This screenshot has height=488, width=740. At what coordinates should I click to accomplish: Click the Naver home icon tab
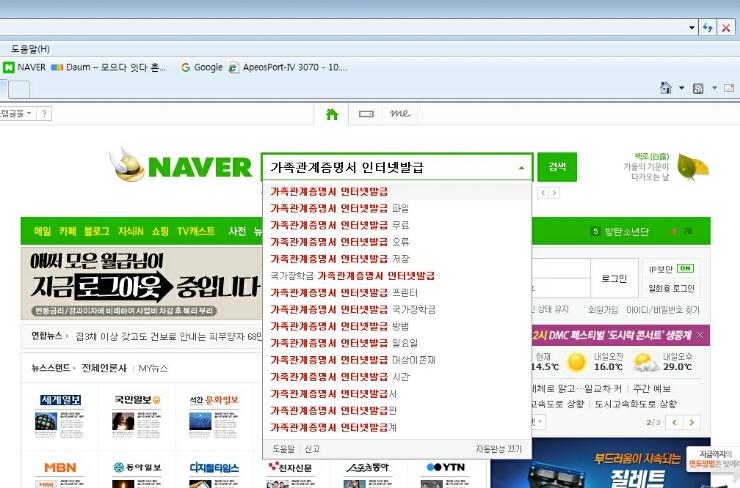332,114
